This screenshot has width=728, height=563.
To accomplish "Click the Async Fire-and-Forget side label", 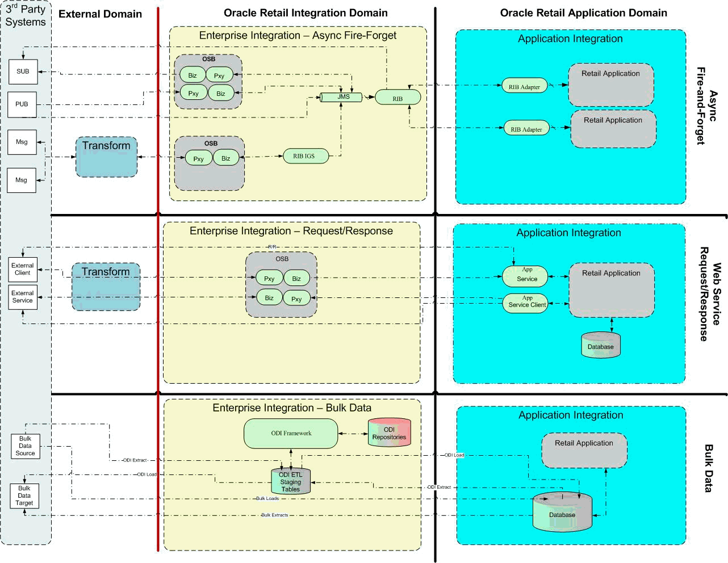I will (707, 106).
